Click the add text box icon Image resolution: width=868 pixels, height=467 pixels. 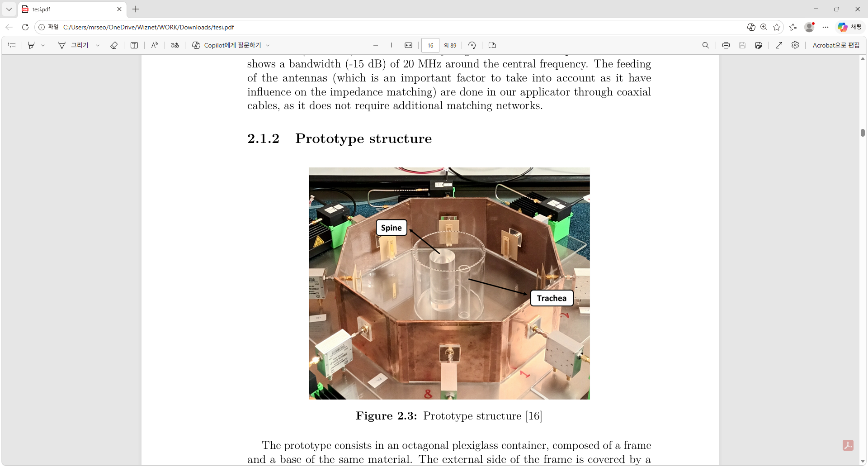[x=134, y=45]
